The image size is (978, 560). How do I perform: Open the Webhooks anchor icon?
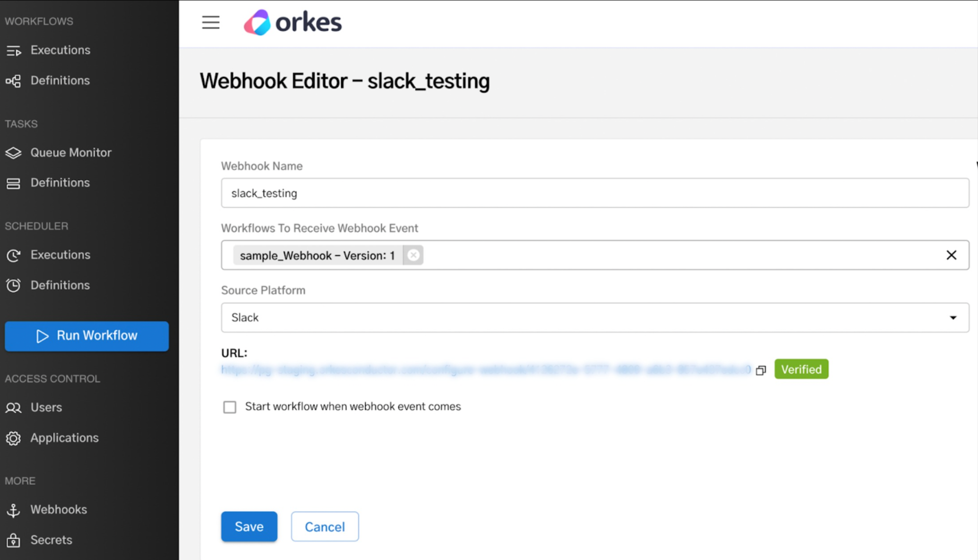(x=14, y=509)
